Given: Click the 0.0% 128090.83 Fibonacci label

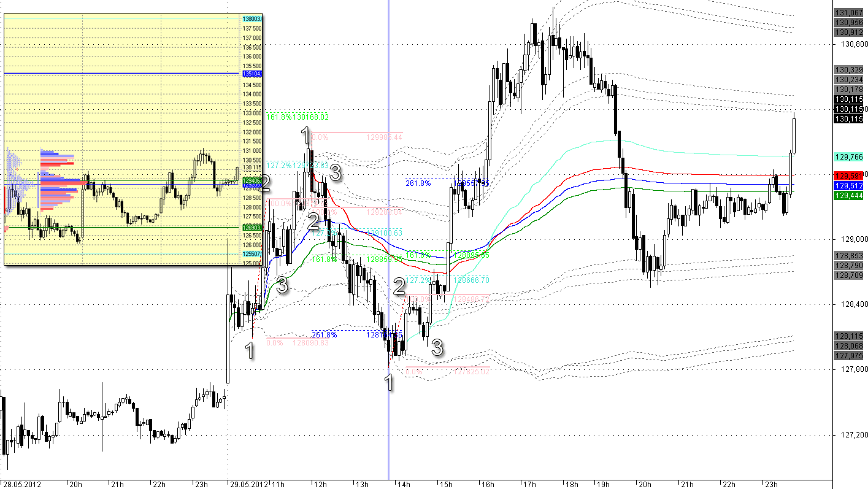Looking at the screenshot, I should click(x=298, y=343).
